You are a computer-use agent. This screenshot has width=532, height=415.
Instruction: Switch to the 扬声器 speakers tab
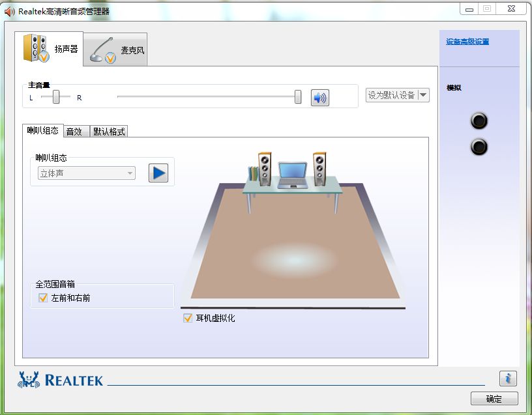49,49
